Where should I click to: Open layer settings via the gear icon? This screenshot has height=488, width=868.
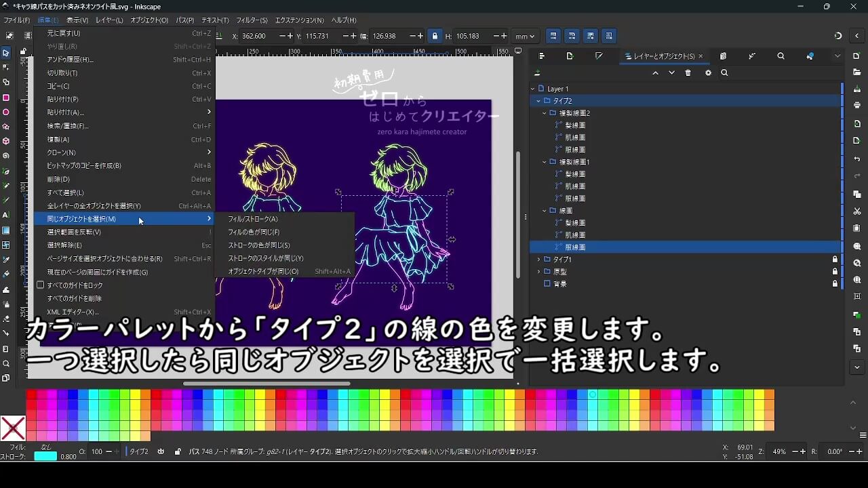pos(708,73)
